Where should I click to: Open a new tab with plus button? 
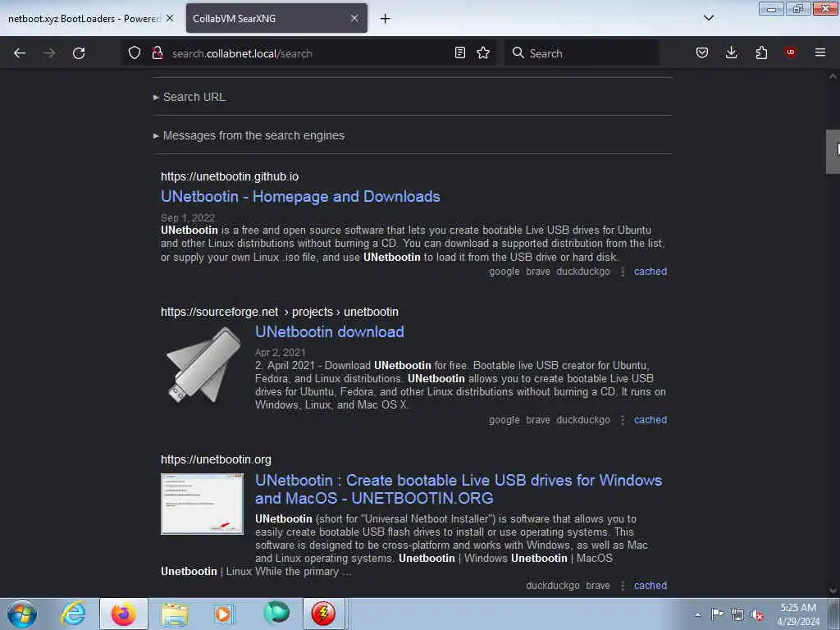(x=386, y=19)
